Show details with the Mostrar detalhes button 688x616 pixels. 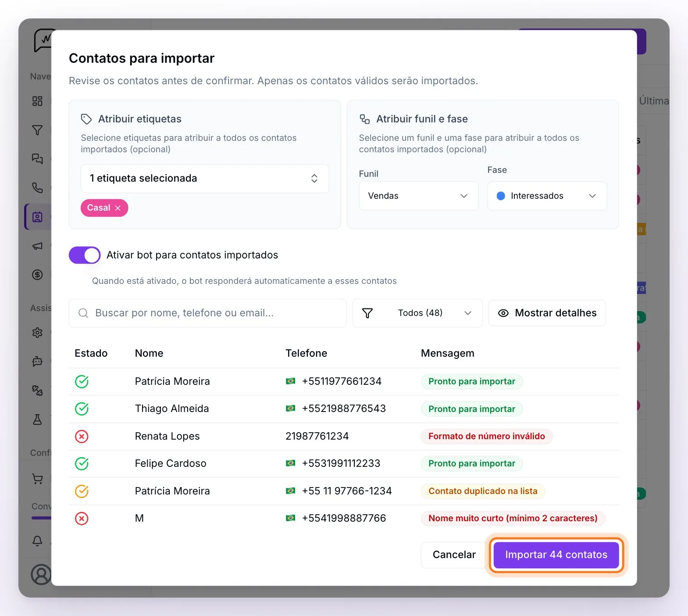pyautogui.click(x=547, y=313)
